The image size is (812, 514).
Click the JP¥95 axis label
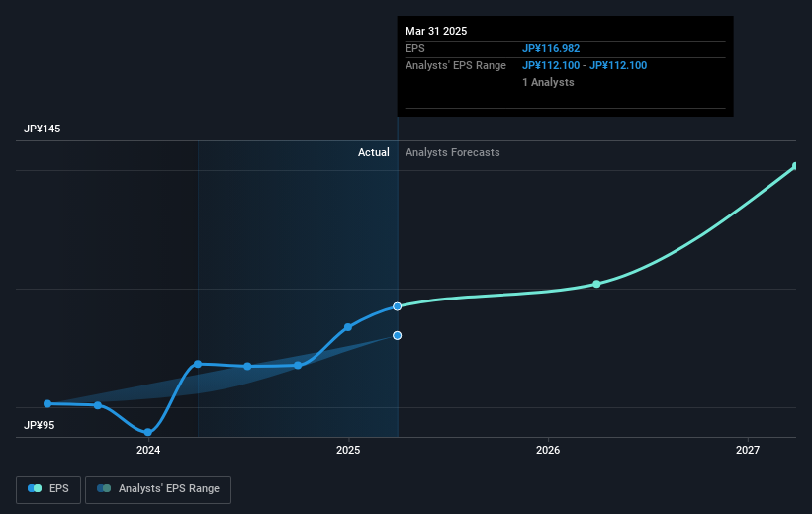click(x=39, y=425)
